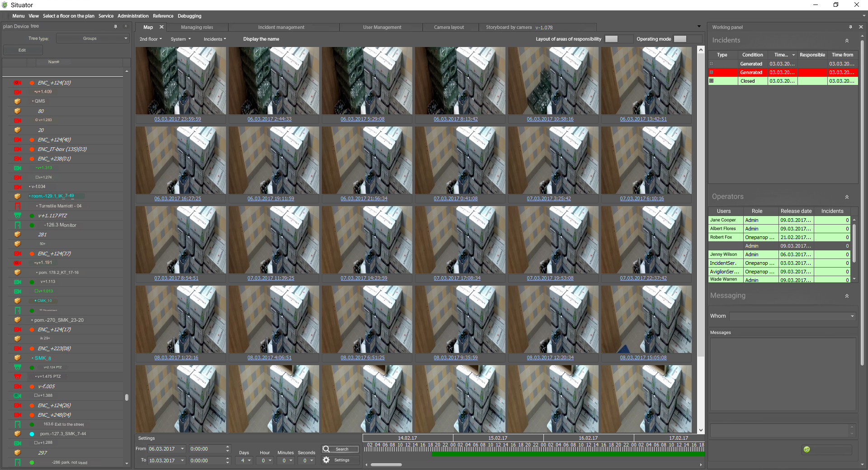Screen dimensions: 868x470
Task: Expand the red Generated incident row
Action: click(712, 72)
